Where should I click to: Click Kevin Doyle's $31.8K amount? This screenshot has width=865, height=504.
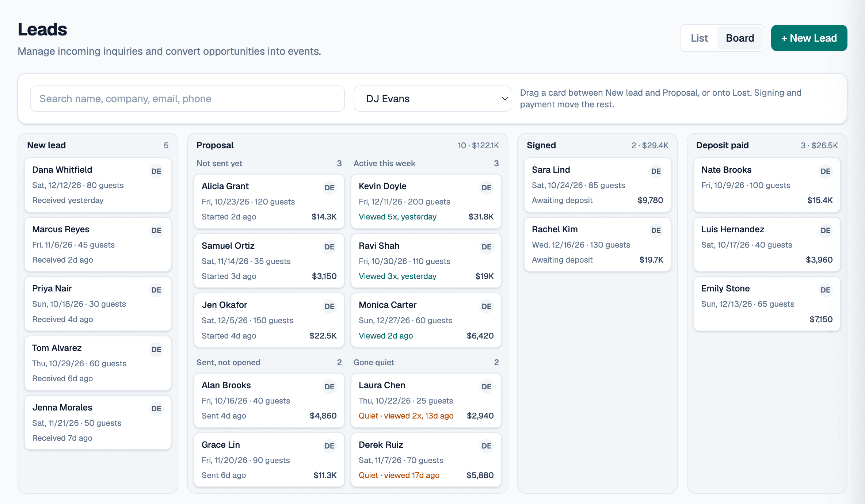[481, 217]
